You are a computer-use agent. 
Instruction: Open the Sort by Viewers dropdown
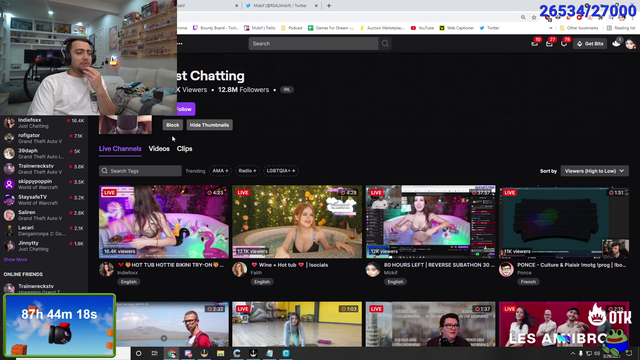click(x=595, y=171)
